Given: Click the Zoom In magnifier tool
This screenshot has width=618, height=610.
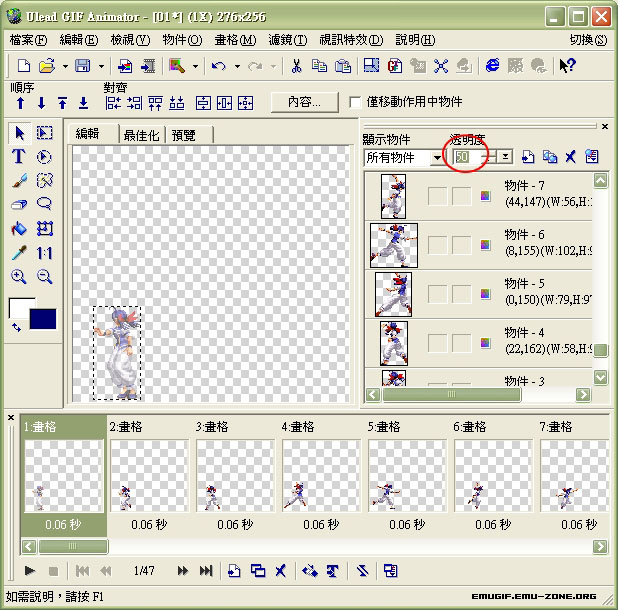Looking at the screenshot, I should pos(18,277).
